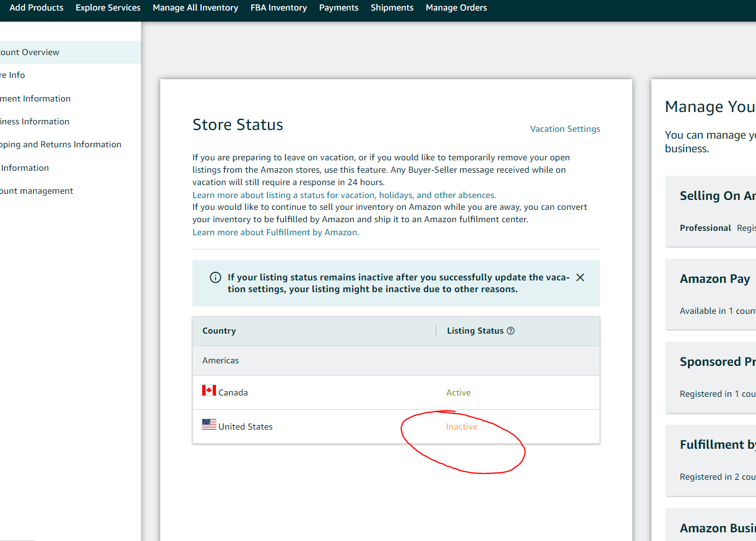The image size is (756, 541).
Task: Click the info icon in the notice banner
Action: [x=215, y=277]
